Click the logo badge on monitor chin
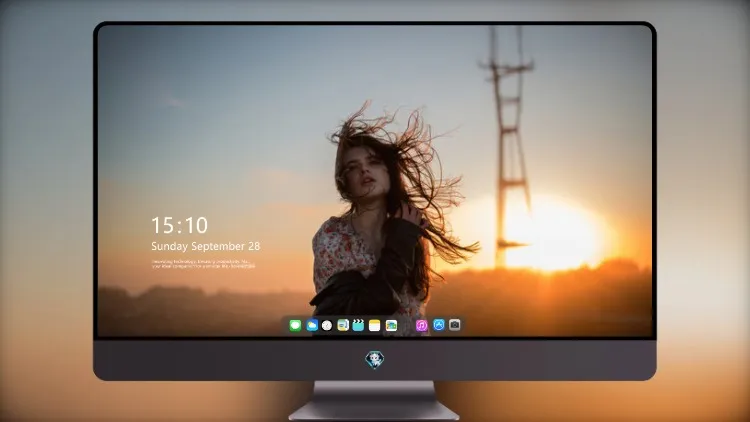Viewport: 750px width, 422px height. 375,359
